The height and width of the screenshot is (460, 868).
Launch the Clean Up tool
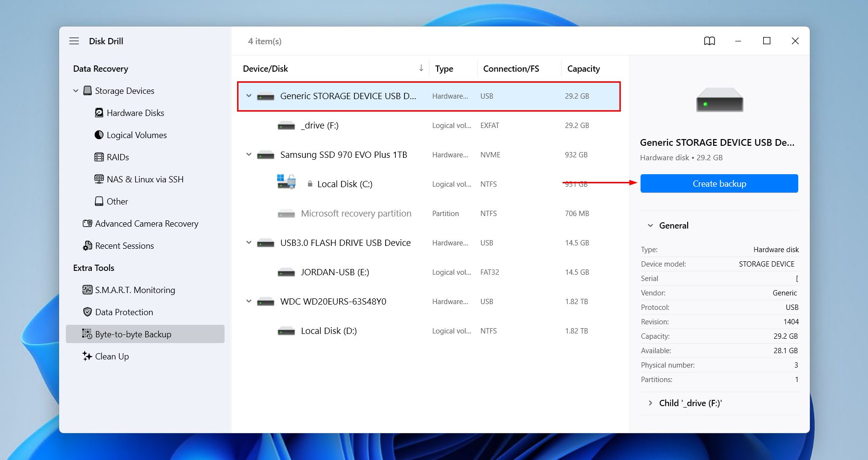coord(112,357)
